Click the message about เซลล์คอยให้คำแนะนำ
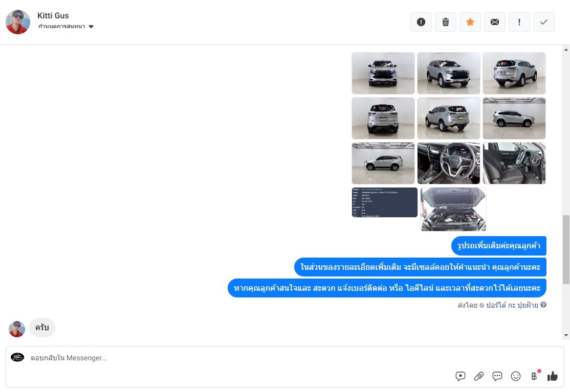 pos(420,267)
